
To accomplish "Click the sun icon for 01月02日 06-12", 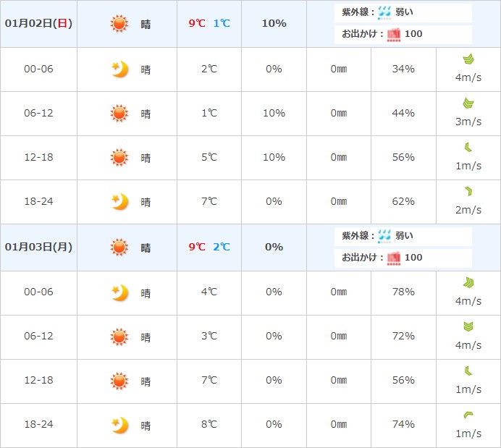I will coord(119,113).
